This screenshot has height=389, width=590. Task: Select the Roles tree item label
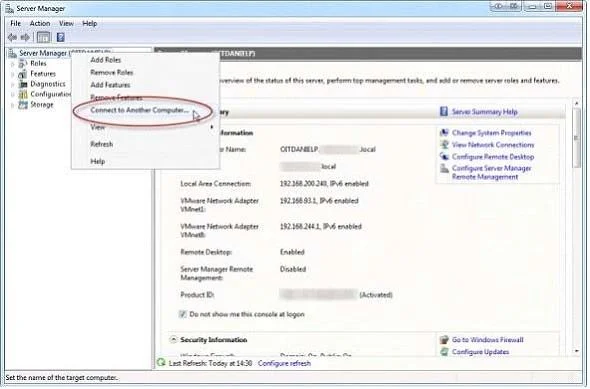[x=38, y=64]
